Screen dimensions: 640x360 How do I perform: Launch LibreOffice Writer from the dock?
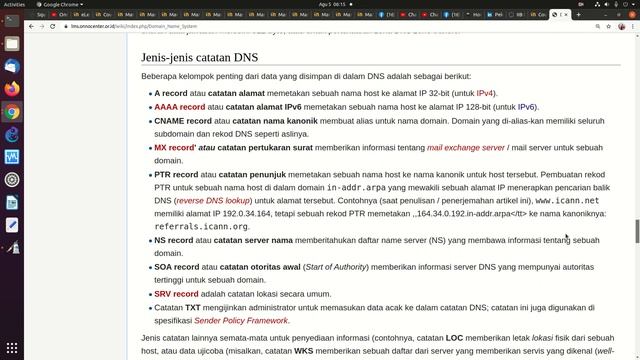(x=12, y=202)
